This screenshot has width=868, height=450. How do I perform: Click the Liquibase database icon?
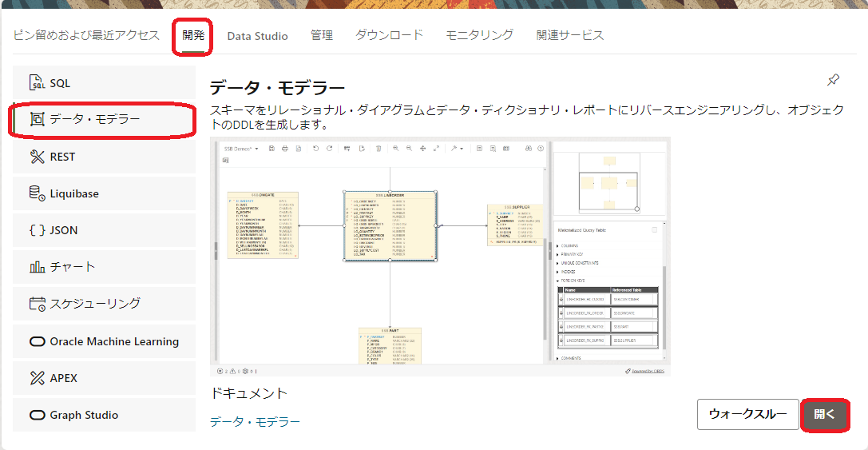pyautogui.click(x=38, y=193)
